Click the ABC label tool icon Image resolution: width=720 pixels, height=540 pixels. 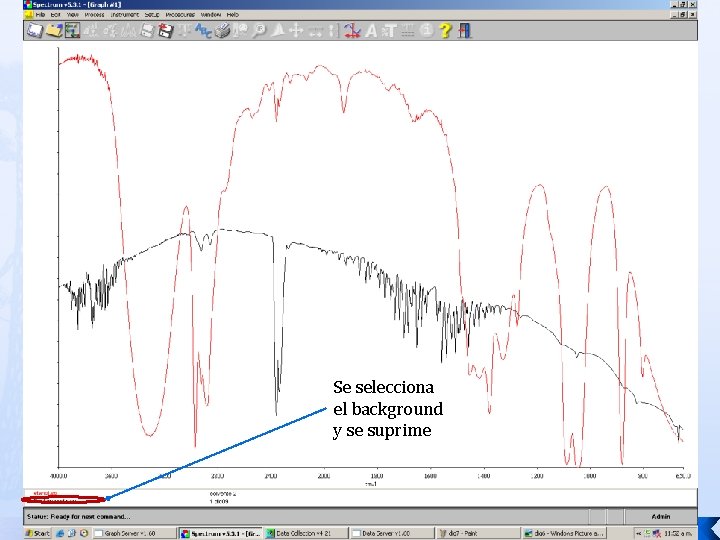tap(203, 31)
